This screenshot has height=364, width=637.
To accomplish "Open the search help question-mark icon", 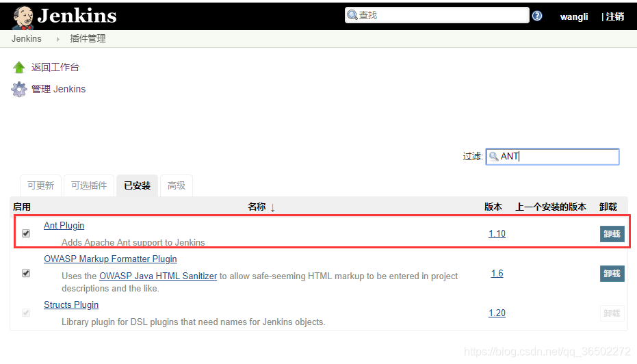I will click(x=537, y=16).
